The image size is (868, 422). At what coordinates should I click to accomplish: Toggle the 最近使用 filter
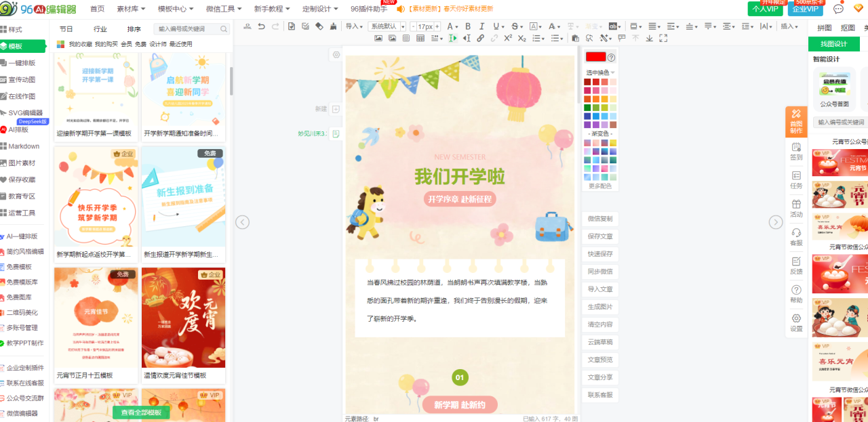pyautogui.click(x=180, y=44)
